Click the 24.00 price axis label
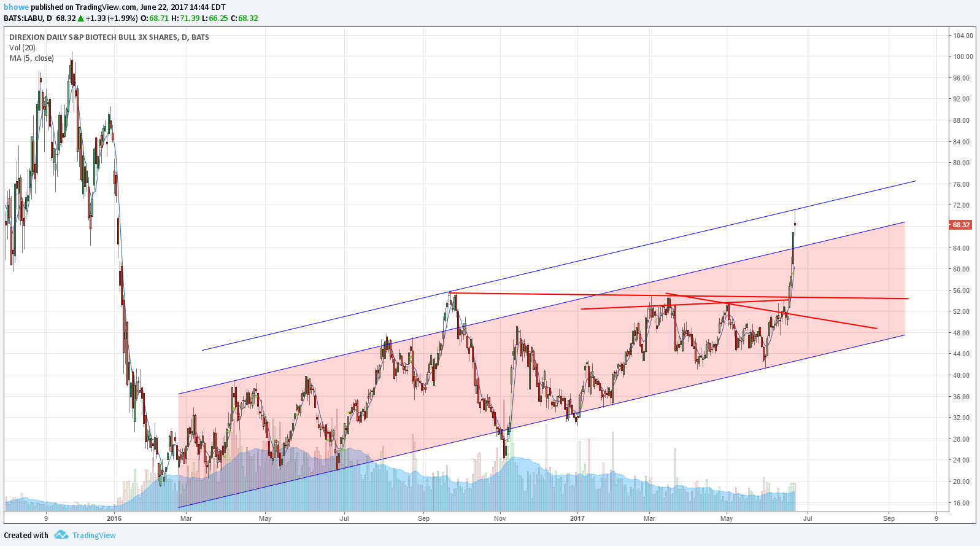This screenshot has width=980, height=546. 962,460
